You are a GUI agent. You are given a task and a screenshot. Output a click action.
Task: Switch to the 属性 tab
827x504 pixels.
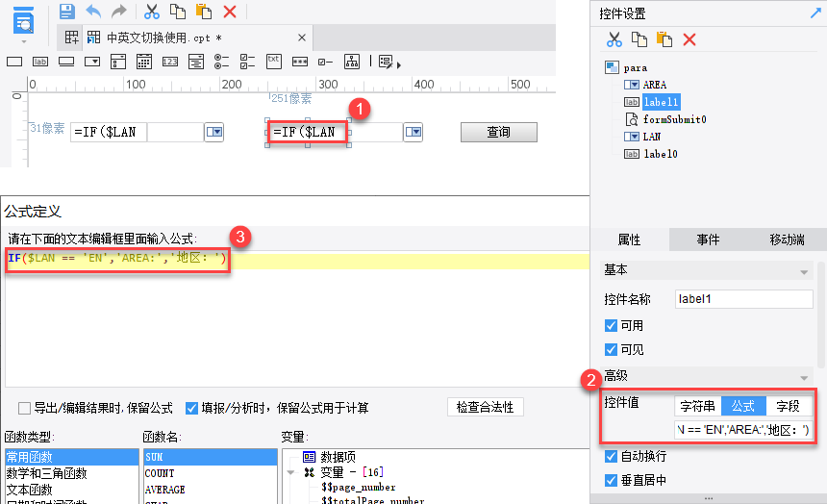pyautogui.click(x=629, y=239)
